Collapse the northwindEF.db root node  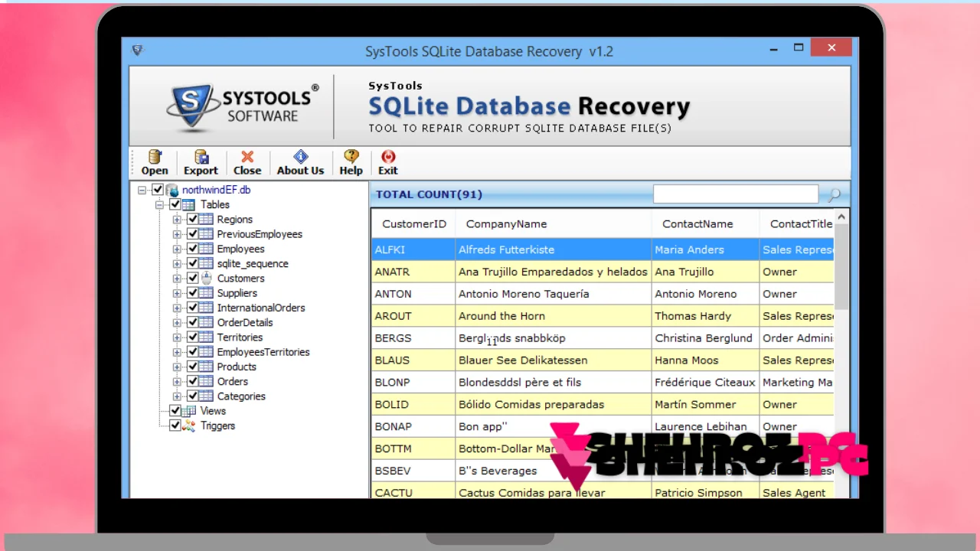pyautogui.click(x=142, y=190)
